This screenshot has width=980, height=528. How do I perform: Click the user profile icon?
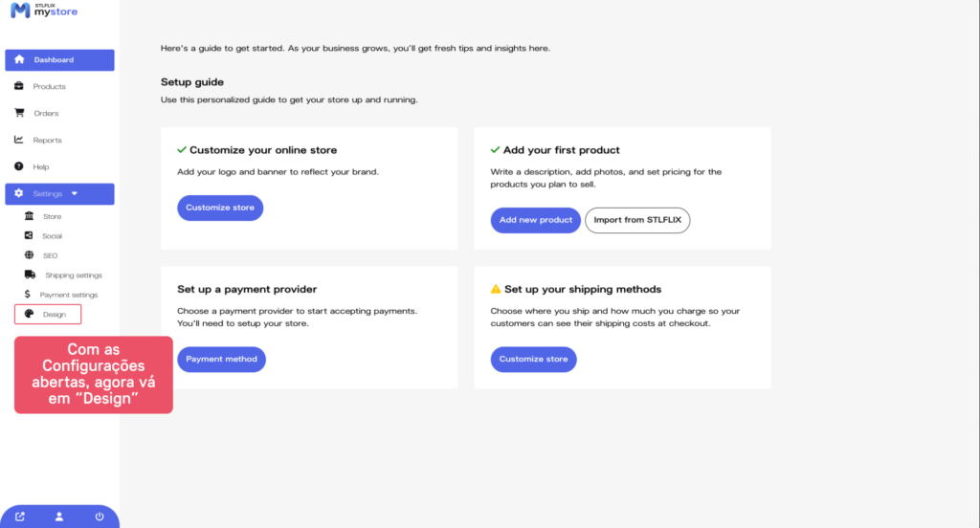pyautogui.click(x=59, y=517)
